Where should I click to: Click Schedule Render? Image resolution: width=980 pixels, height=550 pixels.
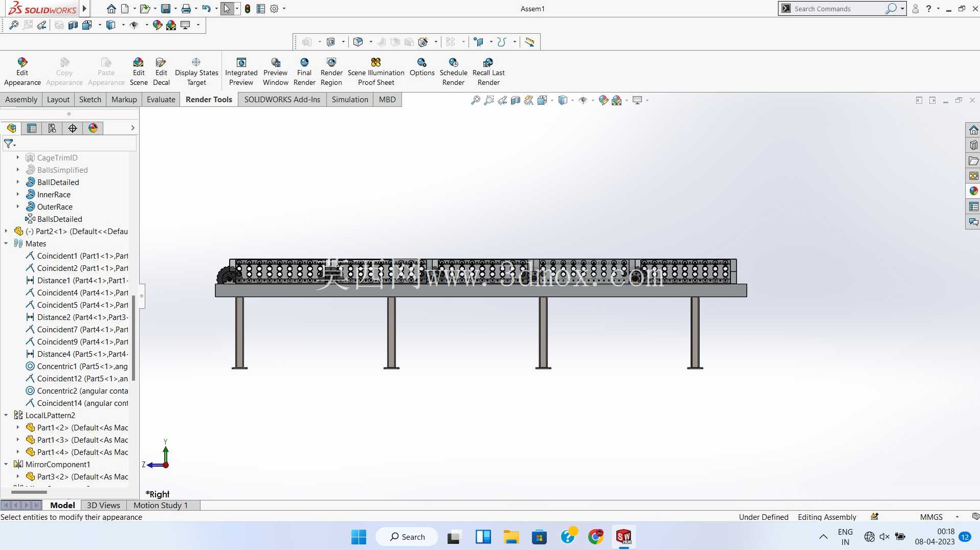pyautogui.click(x=454, y=72)
